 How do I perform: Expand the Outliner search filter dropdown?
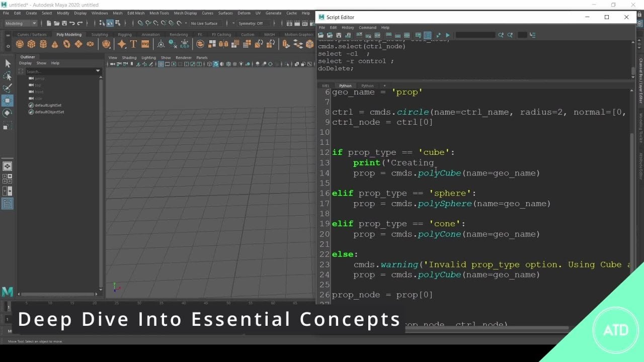point(98,71)
